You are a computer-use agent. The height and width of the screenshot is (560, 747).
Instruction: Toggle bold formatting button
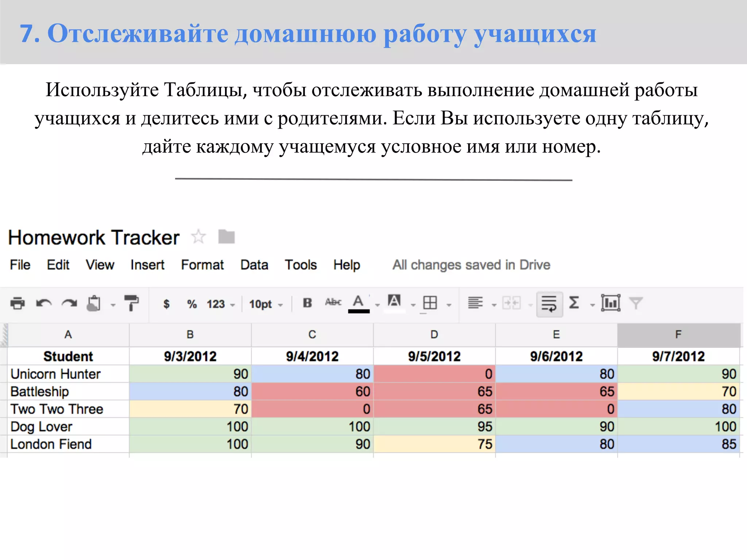(307, 303)
